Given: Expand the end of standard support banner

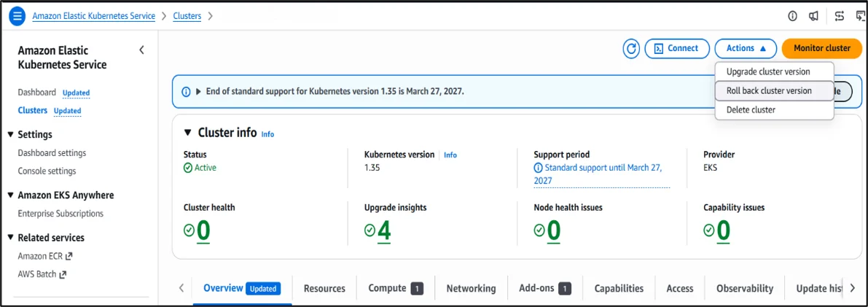Looking at the screenshot, I should coord(198,91).
